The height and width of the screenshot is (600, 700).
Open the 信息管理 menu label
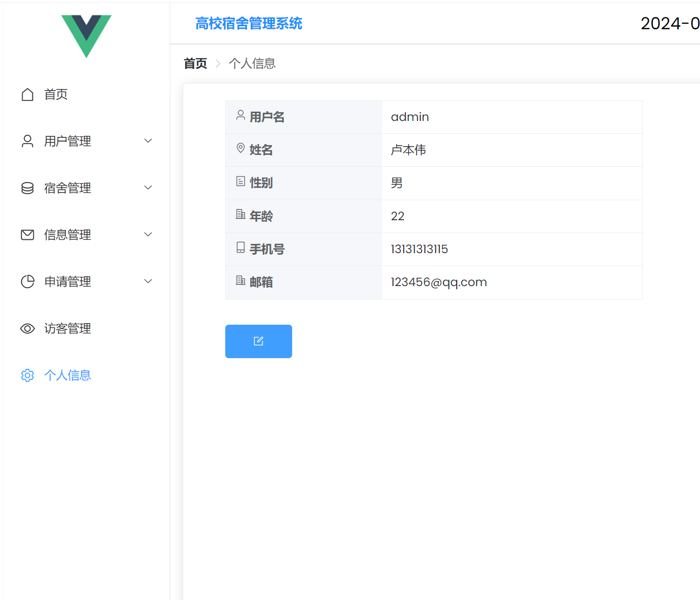(x=67, y=235)
